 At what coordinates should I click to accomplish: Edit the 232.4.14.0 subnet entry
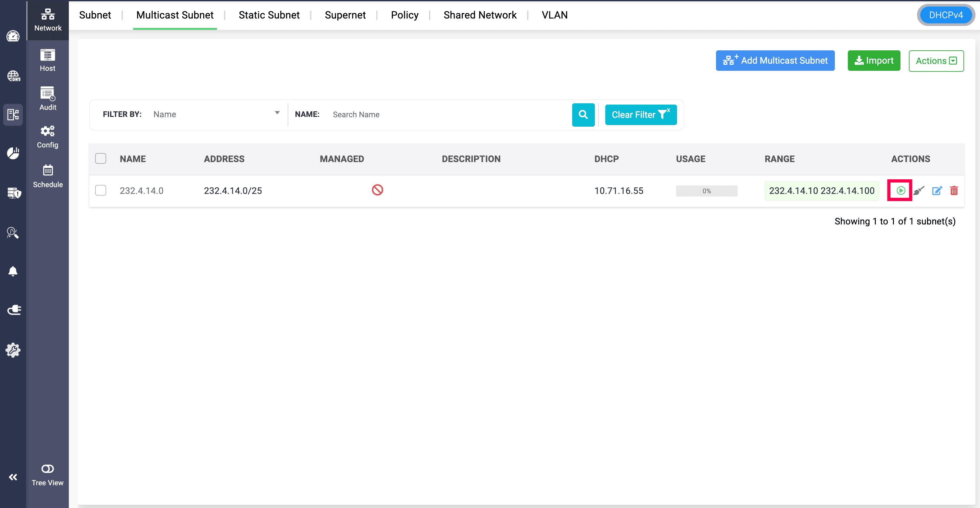coord(937,191)
